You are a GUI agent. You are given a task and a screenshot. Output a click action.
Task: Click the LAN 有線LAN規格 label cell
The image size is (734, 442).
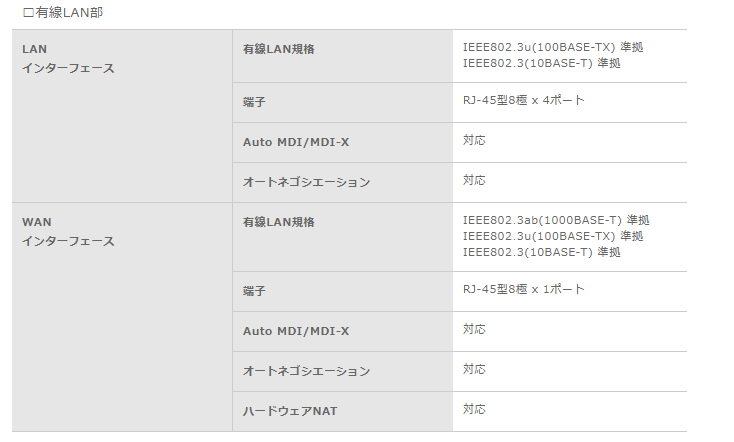(x=343, y=56)
